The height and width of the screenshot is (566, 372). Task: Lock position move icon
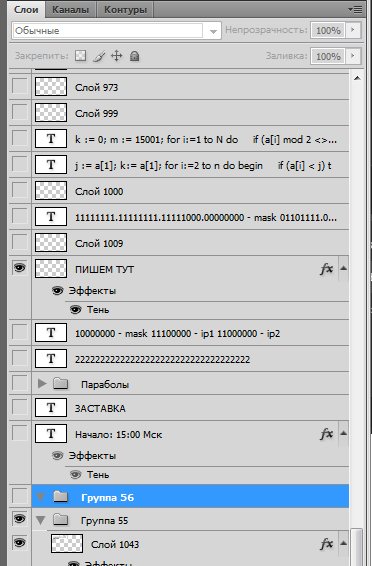[117, 56]
